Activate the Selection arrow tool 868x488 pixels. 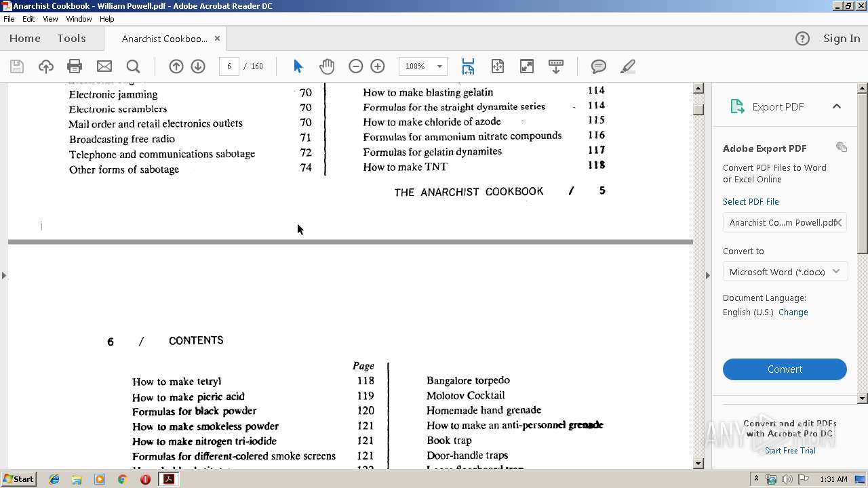pos(298,66)
